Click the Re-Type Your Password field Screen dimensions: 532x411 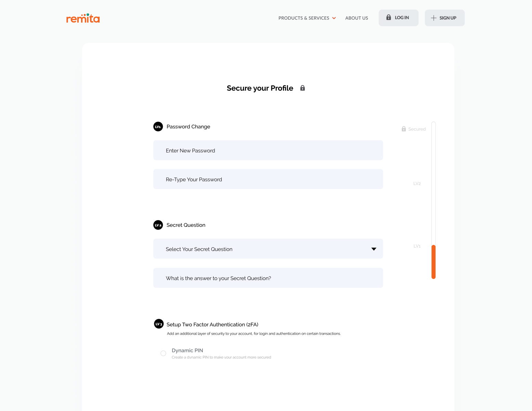click(x=268, y=179)
